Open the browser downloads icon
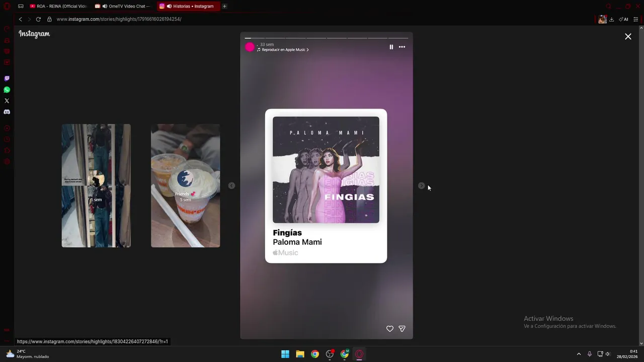The height and width of the screenshot is (362, 644). pyautogui.click(x=612, y=19)
